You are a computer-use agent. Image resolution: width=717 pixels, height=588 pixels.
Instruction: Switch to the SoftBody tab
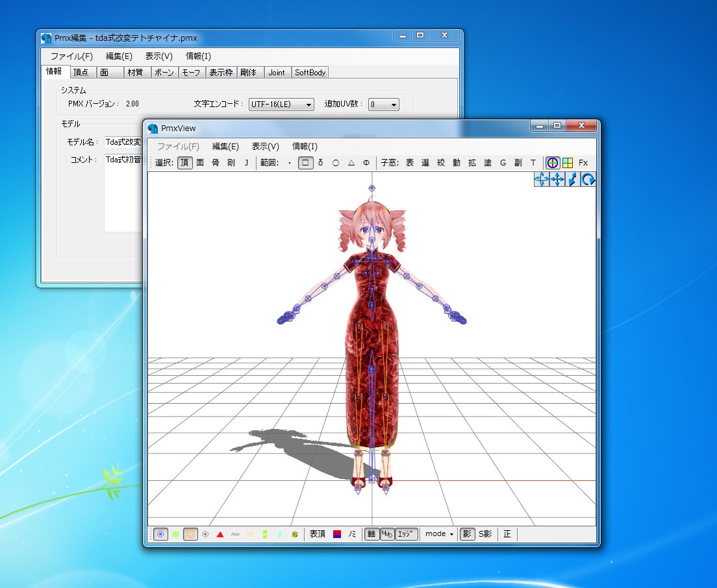tap(310, 72)
